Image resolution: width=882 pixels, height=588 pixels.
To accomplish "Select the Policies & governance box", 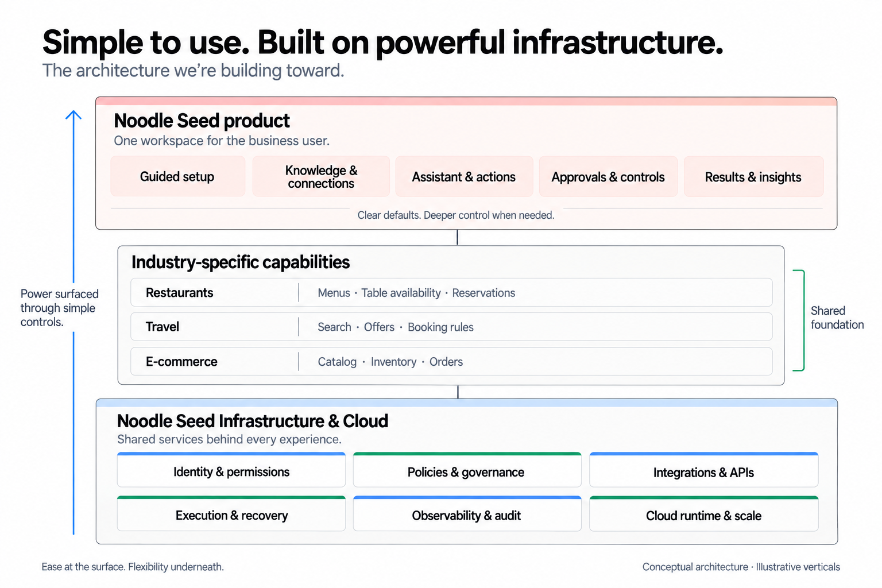I will point(467,470).
